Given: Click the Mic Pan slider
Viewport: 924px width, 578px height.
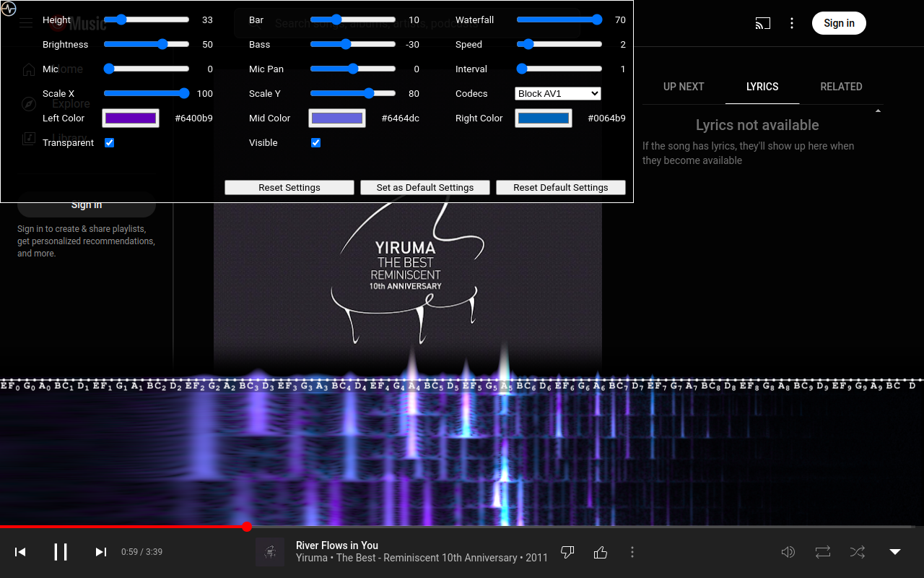Looking at the screenshot, I should point(353,69).
